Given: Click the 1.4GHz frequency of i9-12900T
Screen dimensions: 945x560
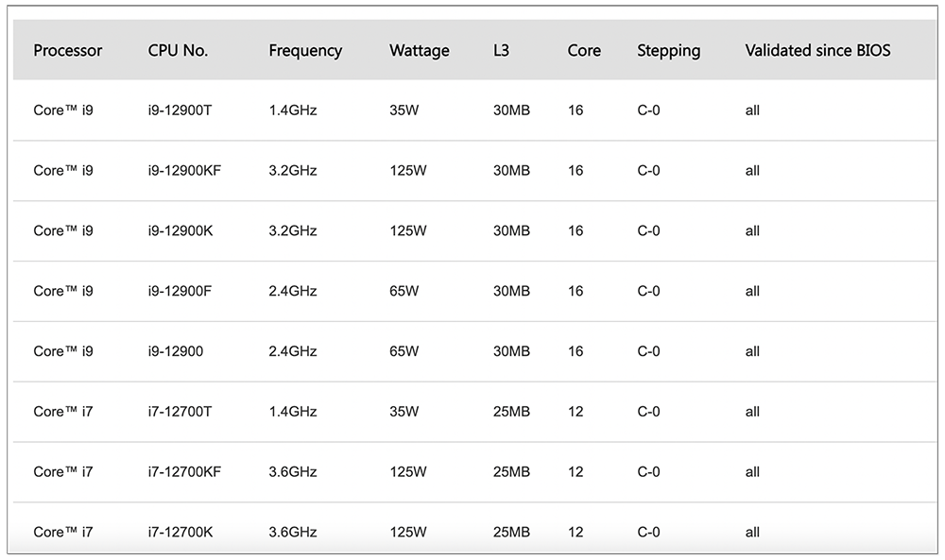Looking at the screenshot, I should tap(293, 110).
